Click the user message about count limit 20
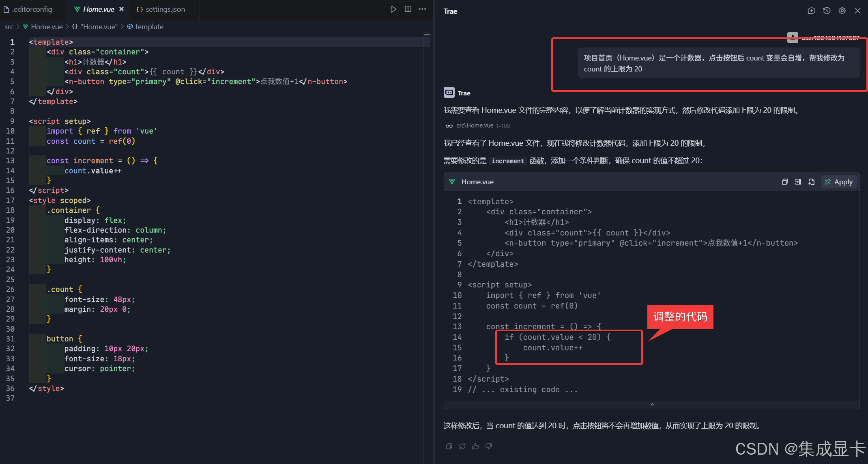868x464 pixels. click(718, 63)
